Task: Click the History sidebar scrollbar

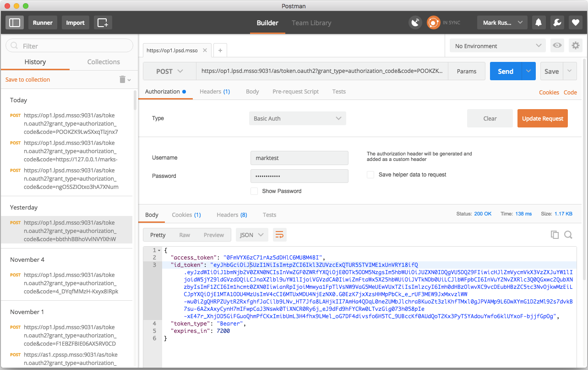Action: click(x=135, y=100)
